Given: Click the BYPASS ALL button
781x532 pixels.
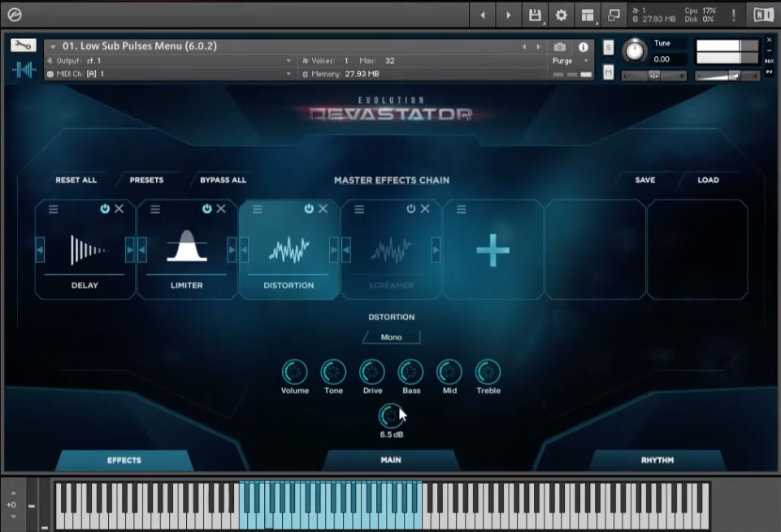Looking at the screenshot, I should click(223, 180).
